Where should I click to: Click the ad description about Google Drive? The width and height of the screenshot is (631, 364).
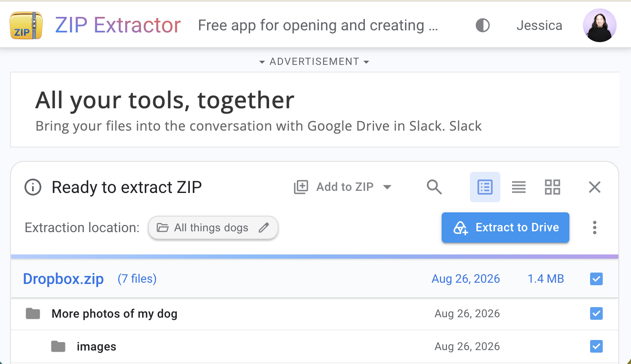point(259,126)
